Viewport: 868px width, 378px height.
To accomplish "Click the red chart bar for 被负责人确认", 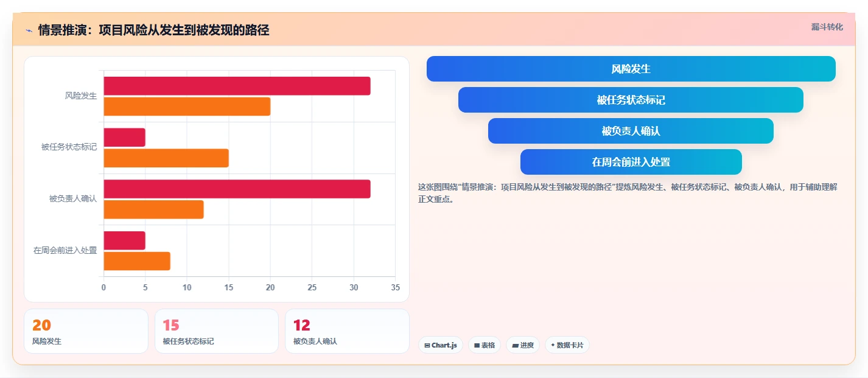I will pos(237,189).
